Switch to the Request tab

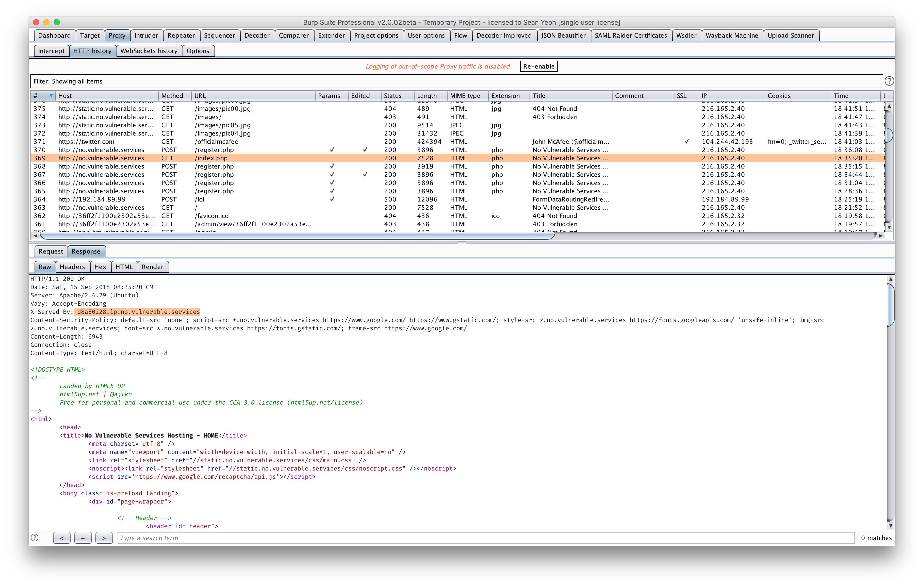pyautogui.click(x=51, y=251)
